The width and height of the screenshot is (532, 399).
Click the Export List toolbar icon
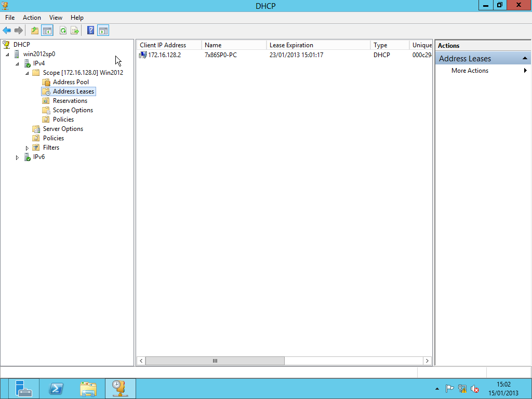pos(75,31)
